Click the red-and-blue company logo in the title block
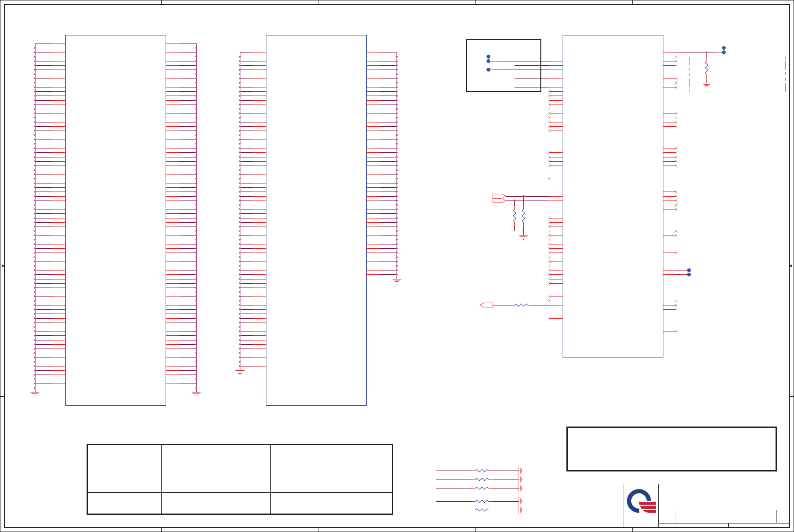Screen dimensions: 794x532 pyautogui.click(x=642, y=501)
